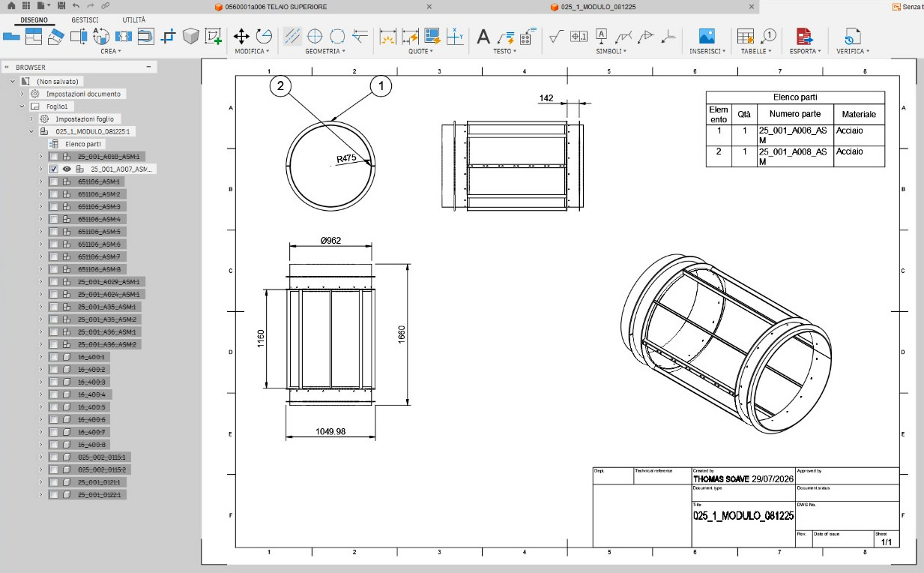The image size is (924, 573).
Task: Open the Detail View tool
Action: (100, 36)
